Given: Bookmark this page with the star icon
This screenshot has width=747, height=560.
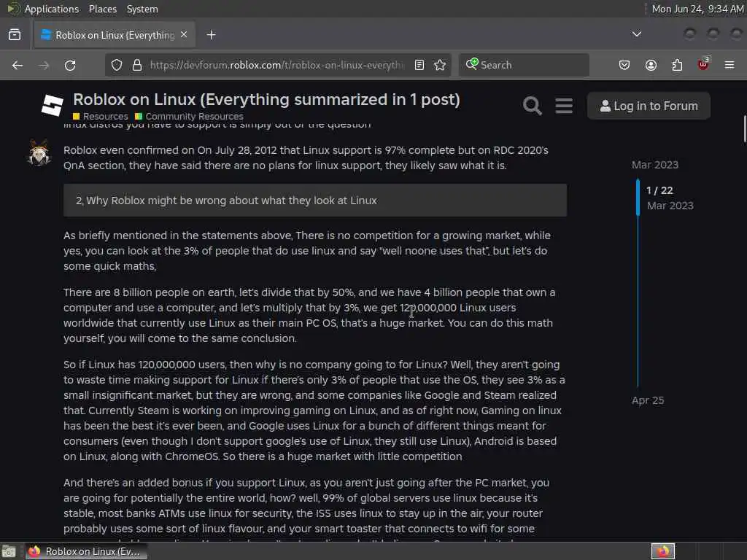Looking at the screenshot, I should coord(440,65).
